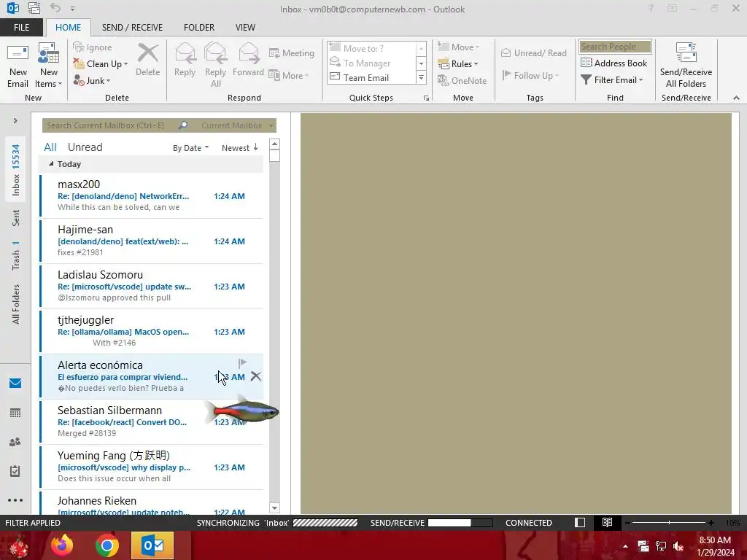
Task: Send the message to OneNote
Action: pyautogui.click(x=462, y=80)
